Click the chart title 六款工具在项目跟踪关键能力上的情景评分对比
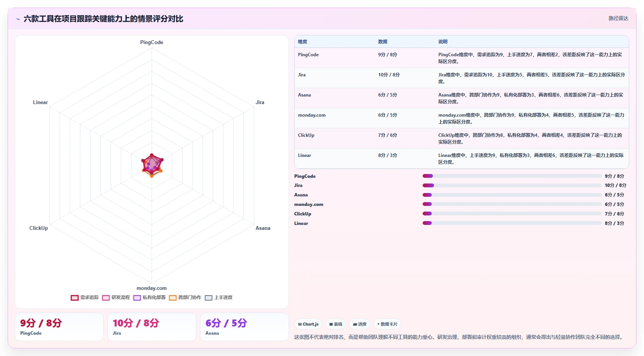Viewport: 644px width, 356px height. coord(103,19)
